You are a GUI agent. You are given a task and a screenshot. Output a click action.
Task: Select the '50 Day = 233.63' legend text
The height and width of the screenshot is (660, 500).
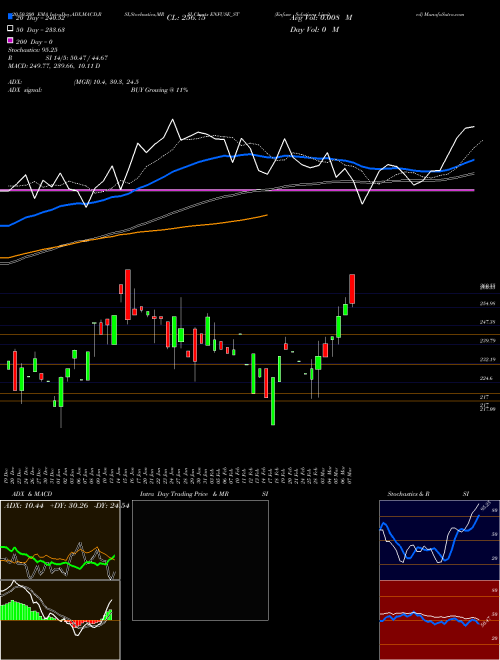(x=41, y=29)
